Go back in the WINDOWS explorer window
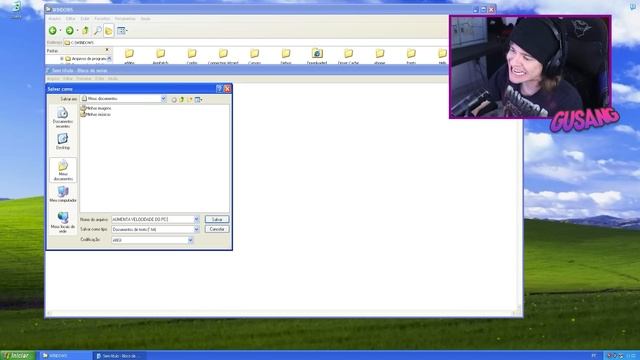This screenshot has width=640, height=360. [x=53, y=31]
